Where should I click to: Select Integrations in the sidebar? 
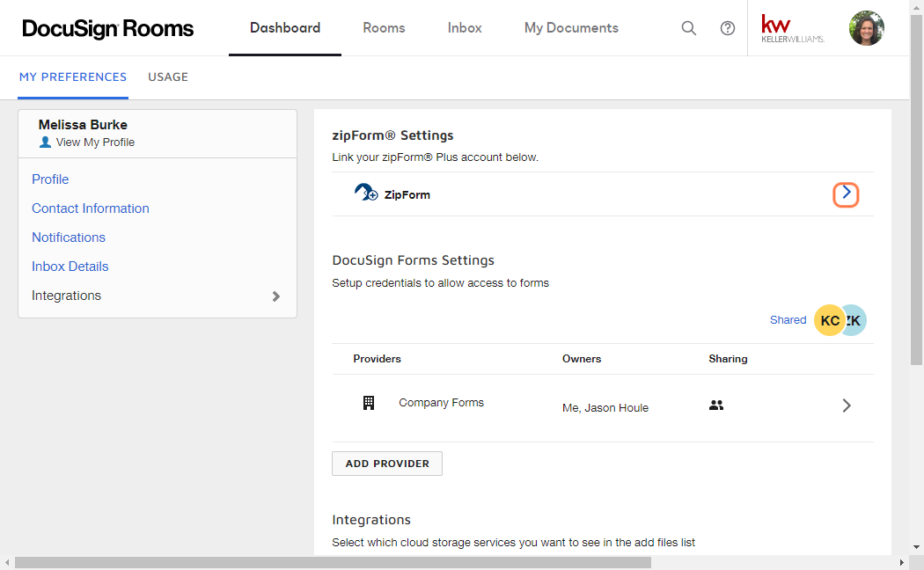click(66, 296)
